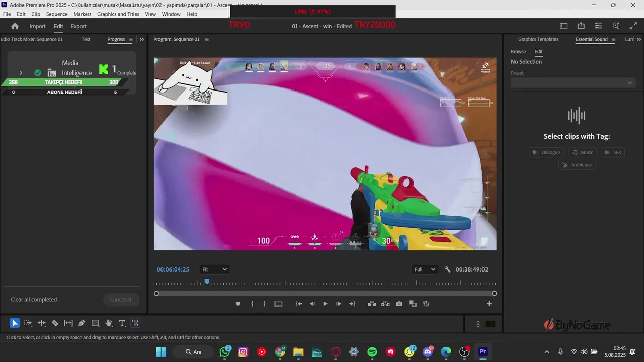Toggle the Music tag
Viewport: 644px width, 362px height.
pyautogui.click(x=583, y=152)
